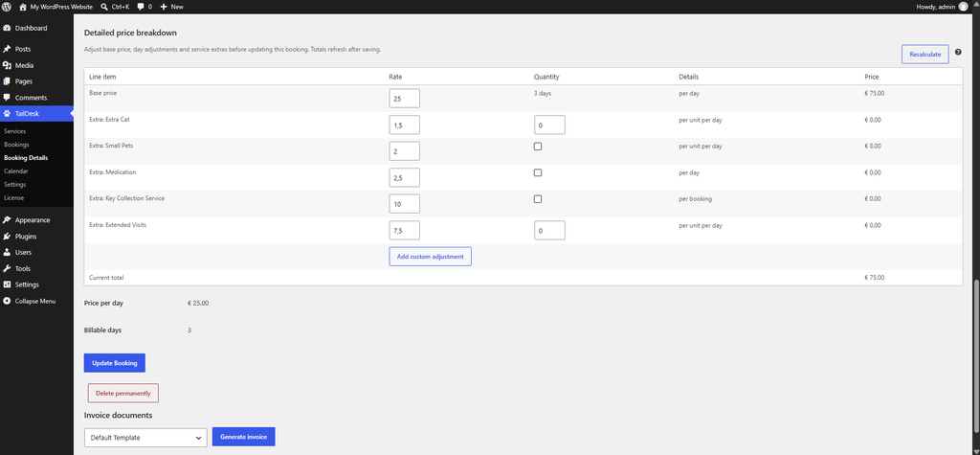Click the comments bubble icon in admin bar

click(141, 7)
